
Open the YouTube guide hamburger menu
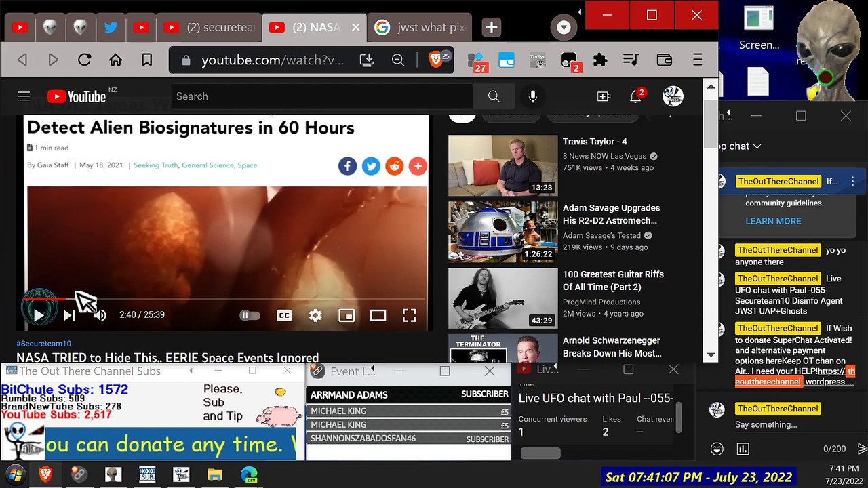24,96
